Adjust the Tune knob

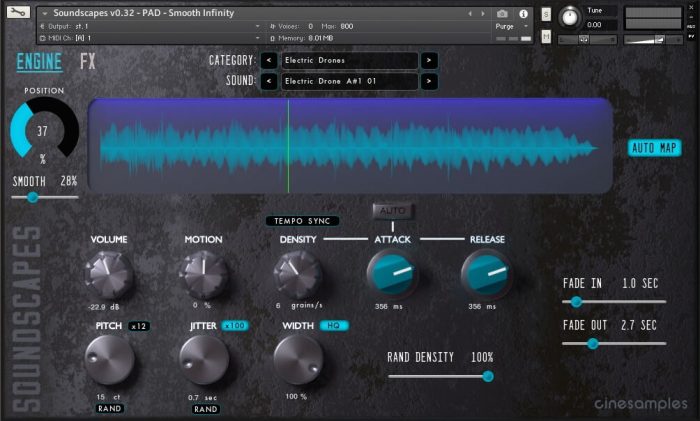(x=570, y=17)
